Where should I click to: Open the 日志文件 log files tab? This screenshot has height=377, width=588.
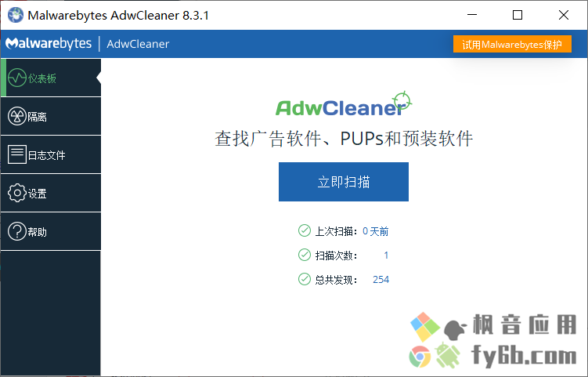51,154
